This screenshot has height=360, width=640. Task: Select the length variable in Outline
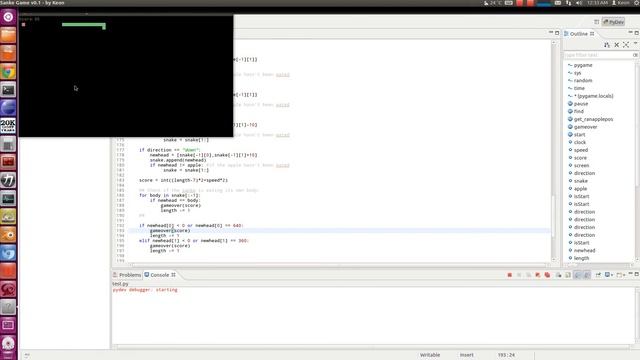(x=581, y=258)
